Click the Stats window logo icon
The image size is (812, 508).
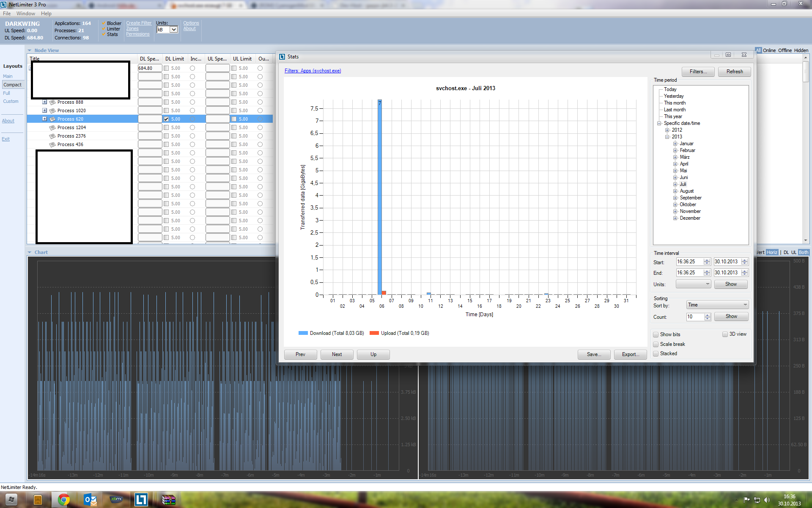tap(282, 57)
